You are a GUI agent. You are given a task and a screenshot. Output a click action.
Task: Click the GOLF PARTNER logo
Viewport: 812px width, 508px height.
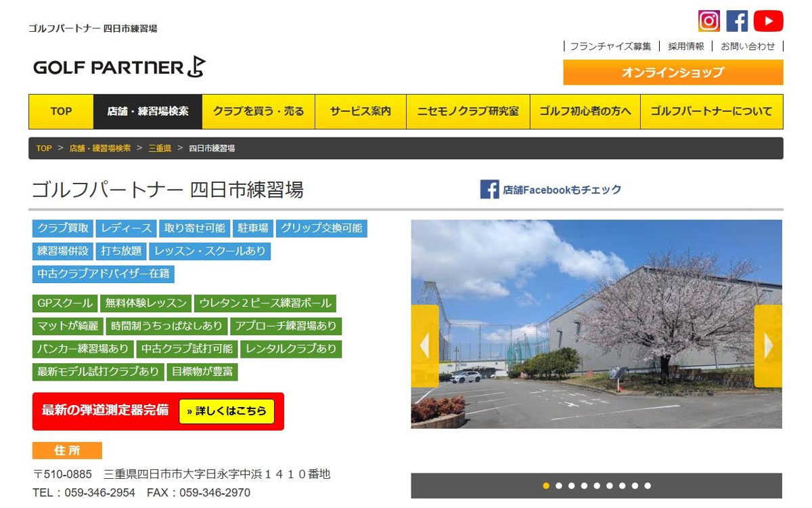click(x=119, y=66)
